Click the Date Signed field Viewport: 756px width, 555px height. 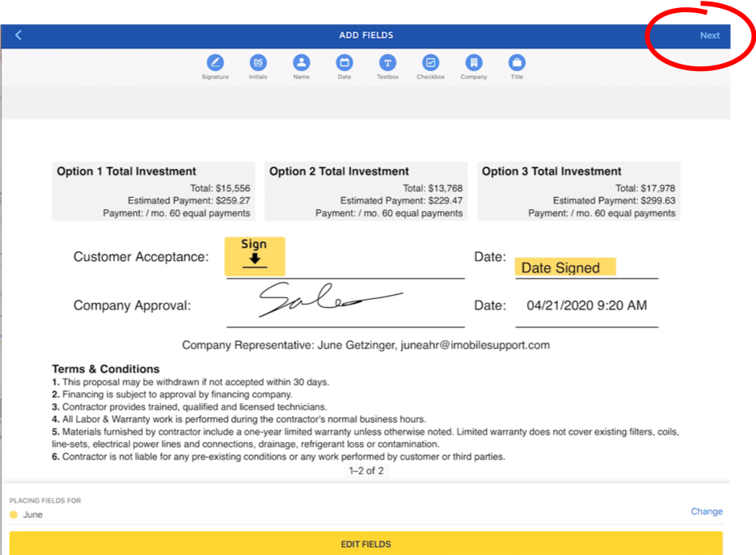565,267
